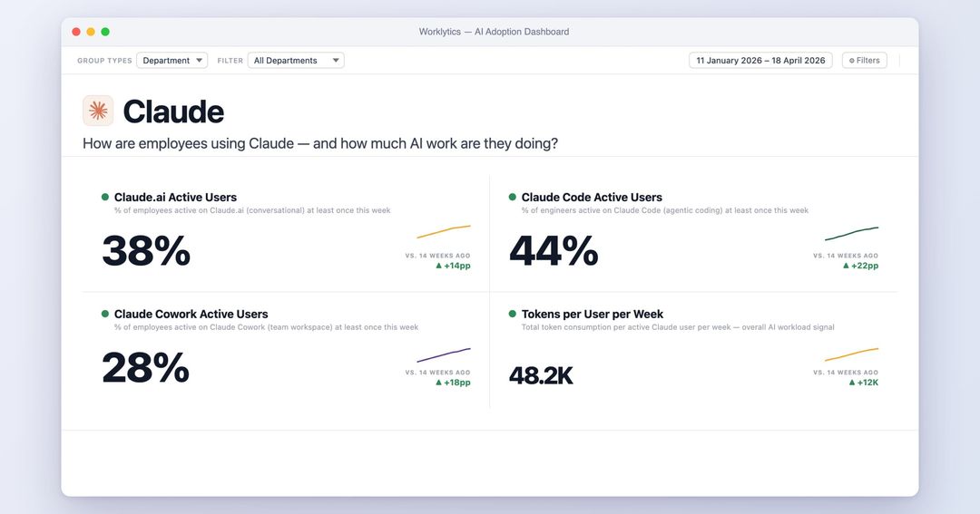Click the Claude.ai description starting "% of employees active on Claude.ai"
Viewport: 980px width, 514px height.
tap(252, 210)
